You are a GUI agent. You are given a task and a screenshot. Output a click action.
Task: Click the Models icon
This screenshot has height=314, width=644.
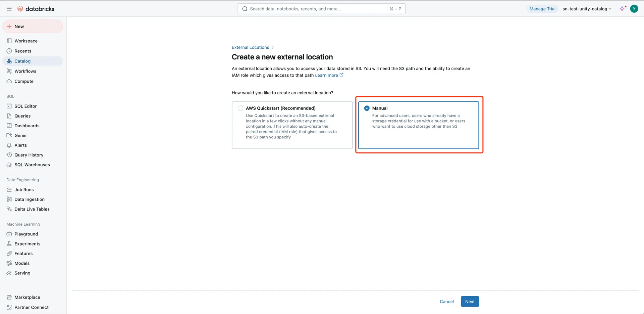tap(9, 263)
